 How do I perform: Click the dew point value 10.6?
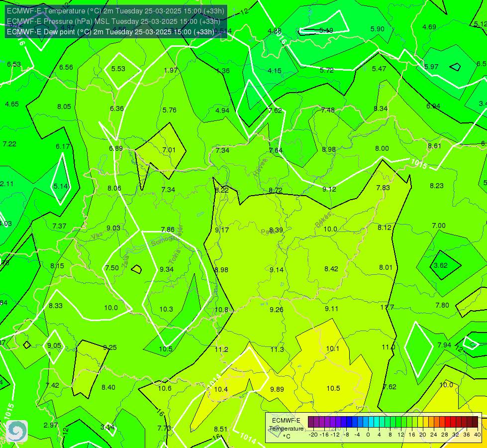point(165,388)
